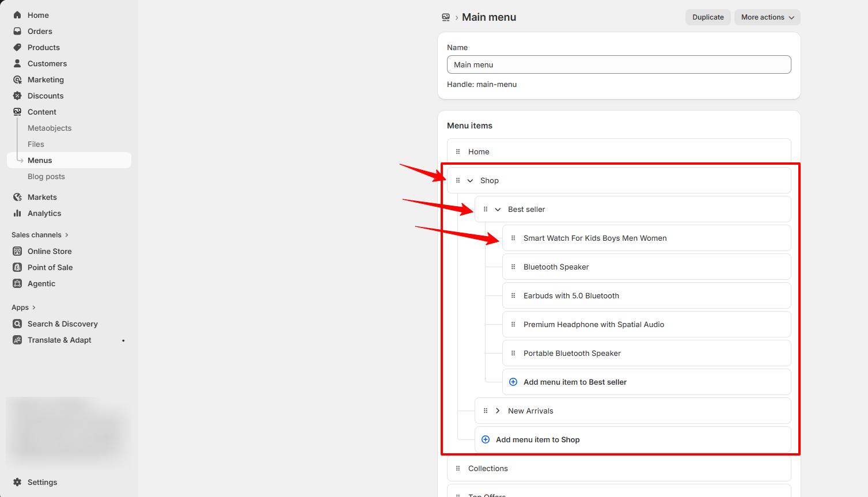Click the breadcrumb menus icon beside Main menu
This screenshot has width=868, height=497.
point(446,17)
